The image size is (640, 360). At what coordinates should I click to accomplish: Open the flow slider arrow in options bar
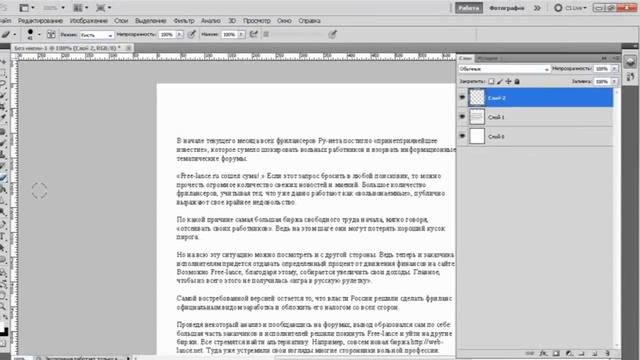tap(241, 35)
